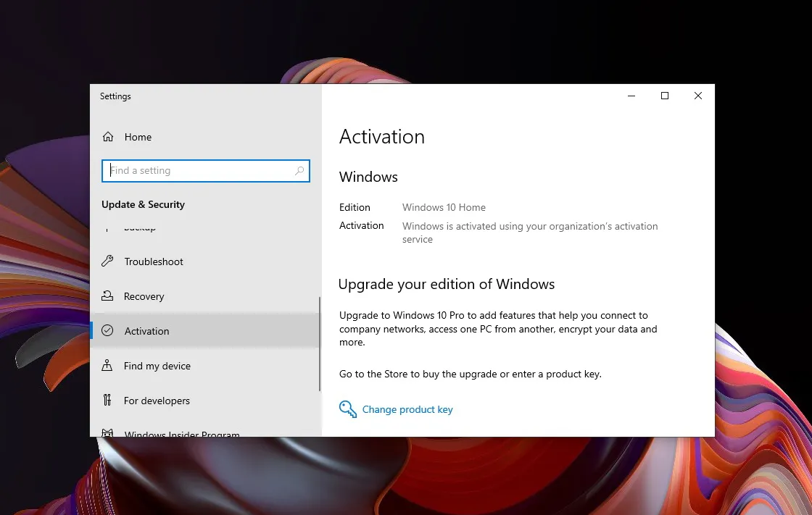This screenshot has width=812, height=515.
Task: Click the Change product key link
Action: click(x=407, y=409)
